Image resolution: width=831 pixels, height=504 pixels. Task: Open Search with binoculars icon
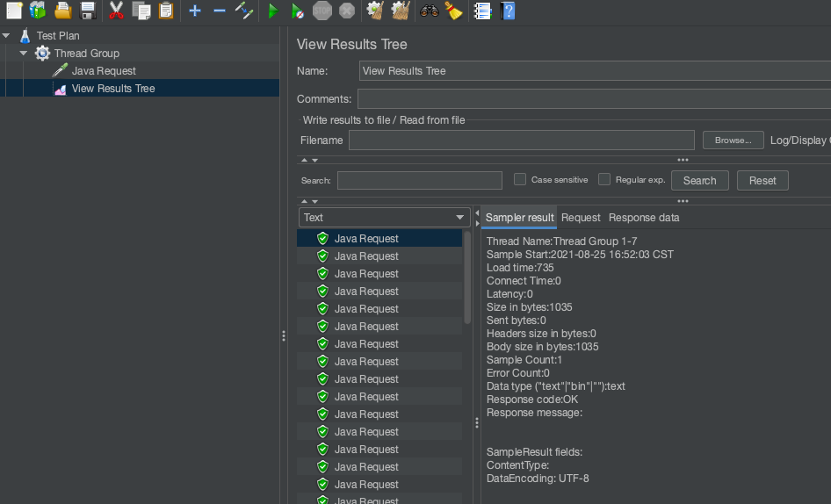click(x=430, y=11)
